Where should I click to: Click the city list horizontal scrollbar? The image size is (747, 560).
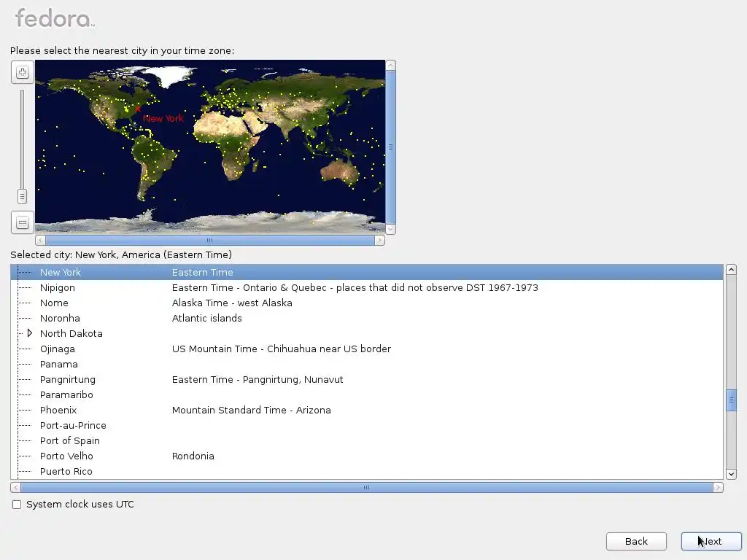coord(367,487)
